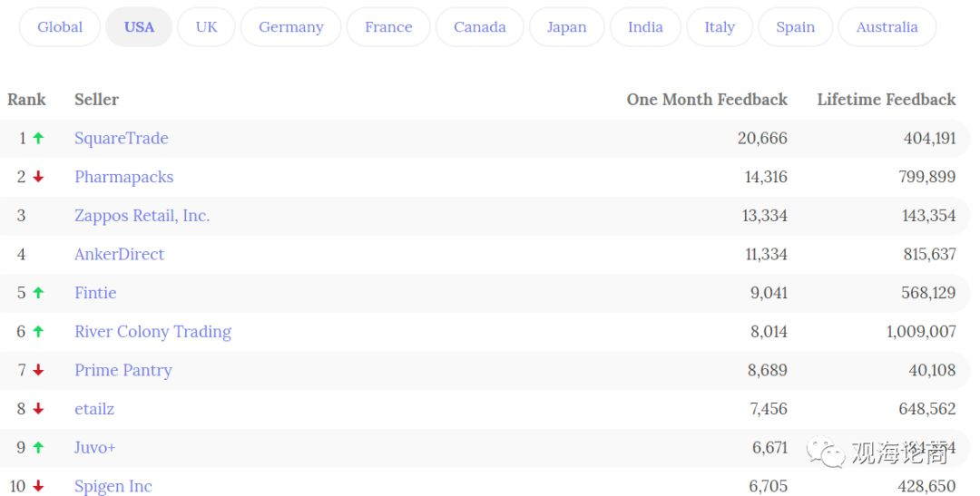Select the USA tab
980x496 pixels.
tap(139, 27)
